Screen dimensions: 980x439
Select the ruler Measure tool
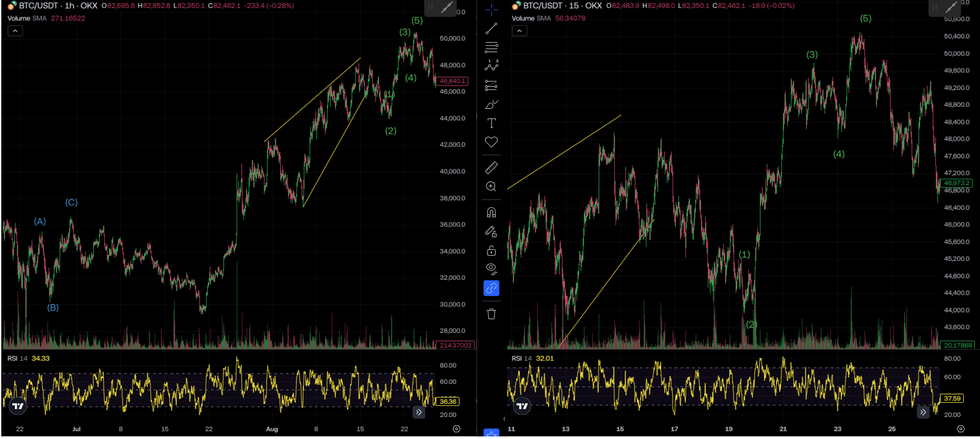(x=491, y=168)
